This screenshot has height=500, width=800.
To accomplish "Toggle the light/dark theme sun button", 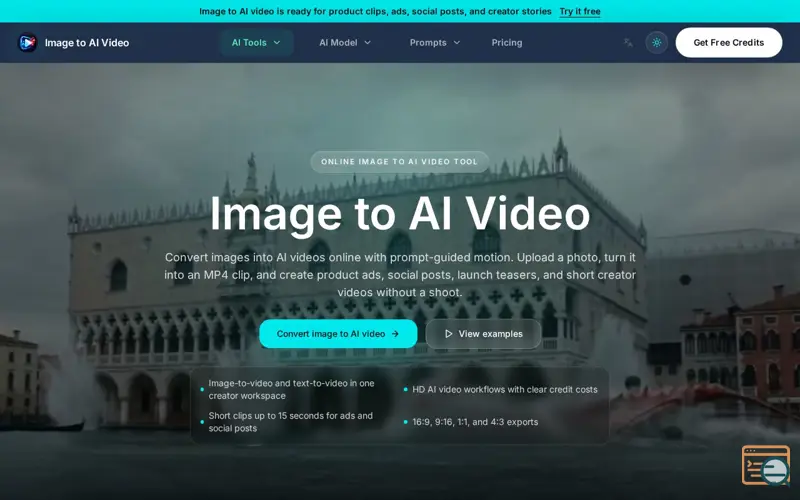I will [x=657, y=43].
